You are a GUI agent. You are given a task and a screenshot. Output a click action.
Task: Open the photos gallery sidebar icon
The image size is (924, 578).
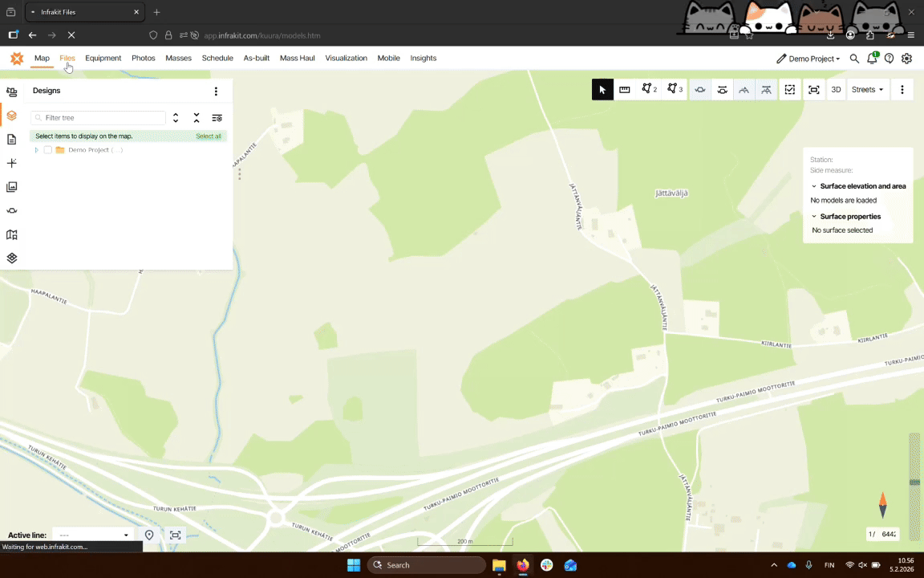pyautogui.click(x=12, y=187)
